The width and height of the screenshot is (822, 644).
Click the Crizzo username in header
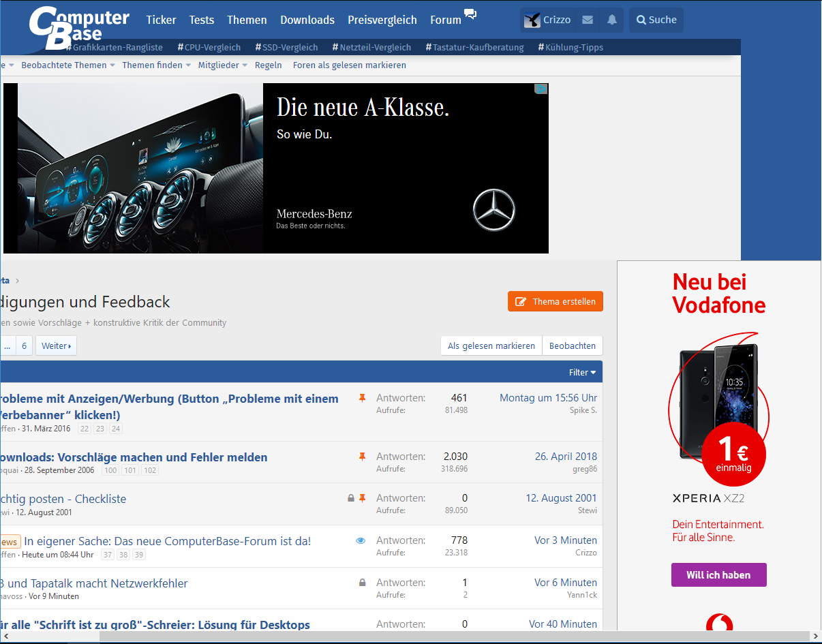click(557, 20)
